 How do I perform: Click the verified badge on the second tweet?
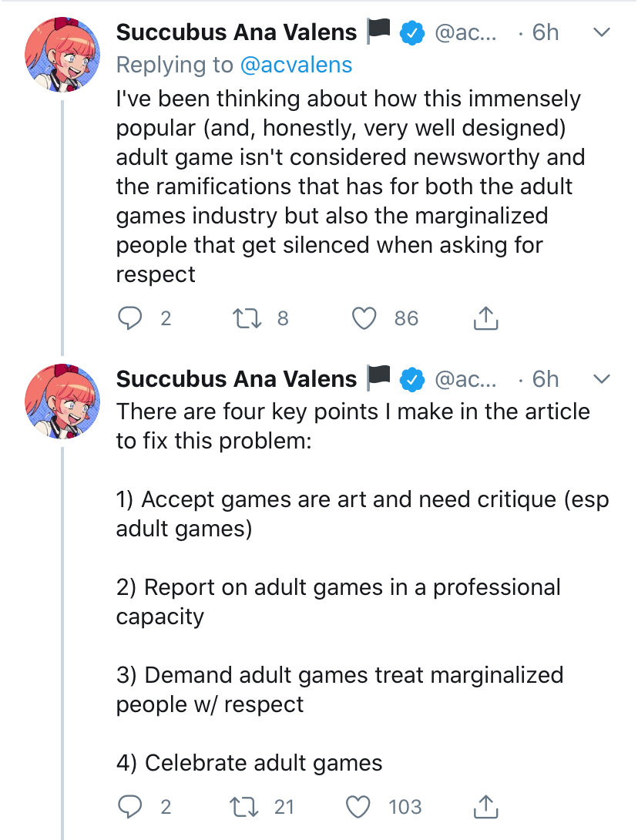click(x=414, y=379)
